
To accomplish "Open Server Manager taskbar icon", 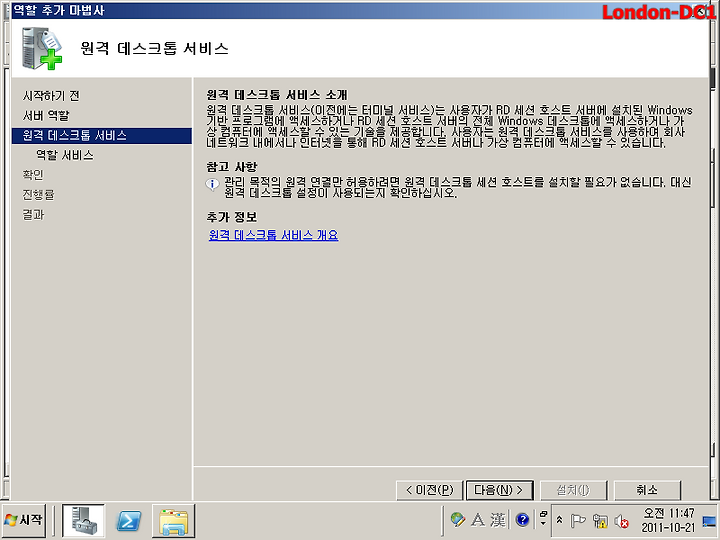I will point(84,521).
